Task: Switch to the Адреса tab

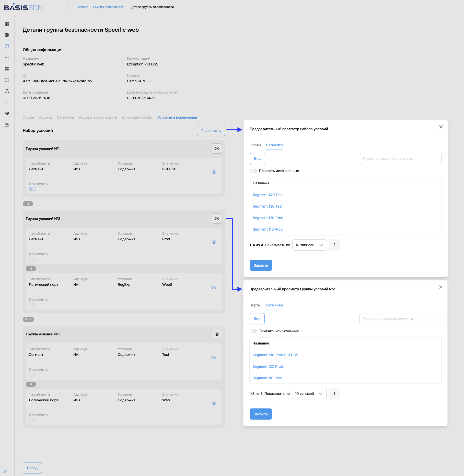Action: pos(45,117)
